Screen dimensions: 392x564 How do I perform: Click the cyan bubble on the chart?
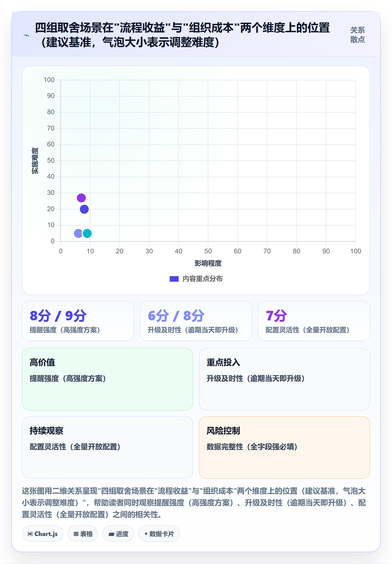(x=87, y=233)
